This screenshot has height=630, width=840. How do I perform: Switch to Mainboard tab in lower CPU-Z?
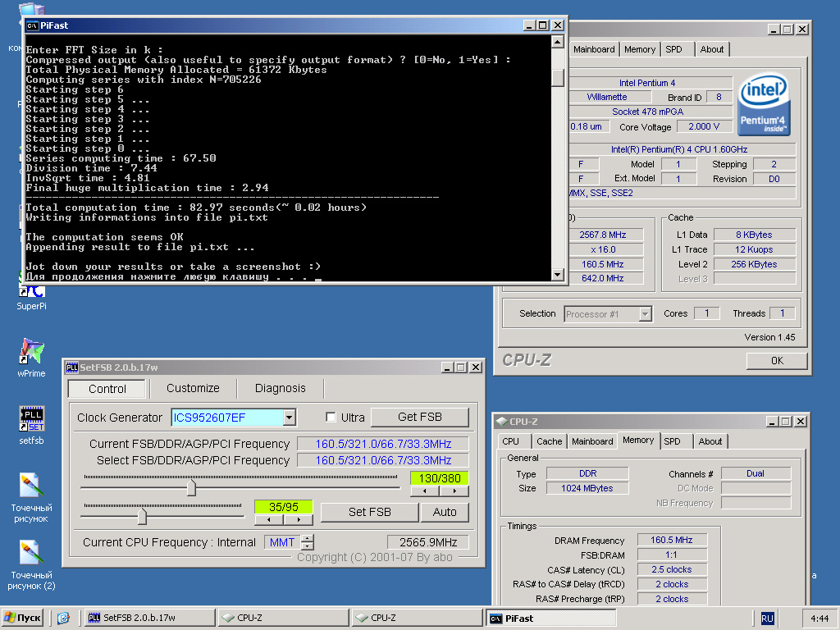click(x=592, y=441)
